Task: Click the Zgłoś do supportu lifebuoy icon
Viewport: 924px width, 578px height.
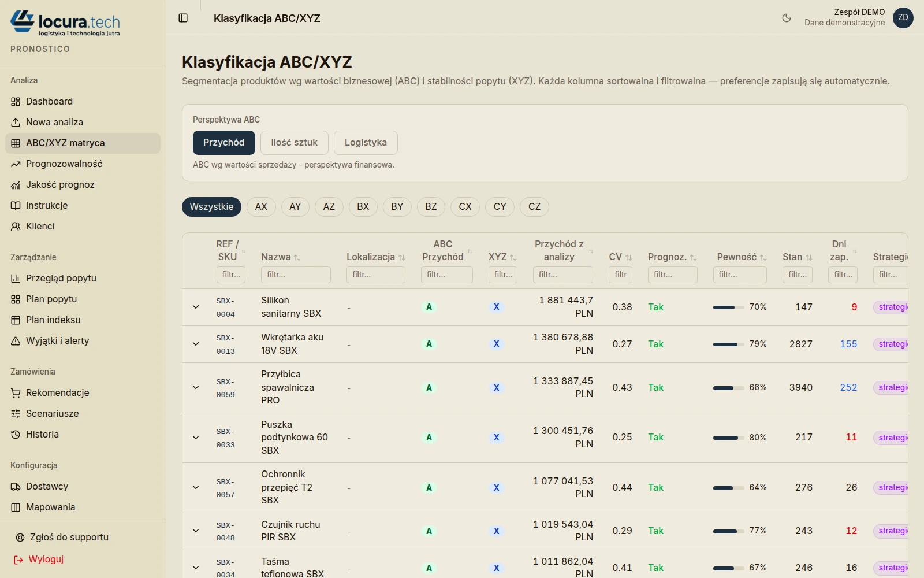Action: (20, 538)
